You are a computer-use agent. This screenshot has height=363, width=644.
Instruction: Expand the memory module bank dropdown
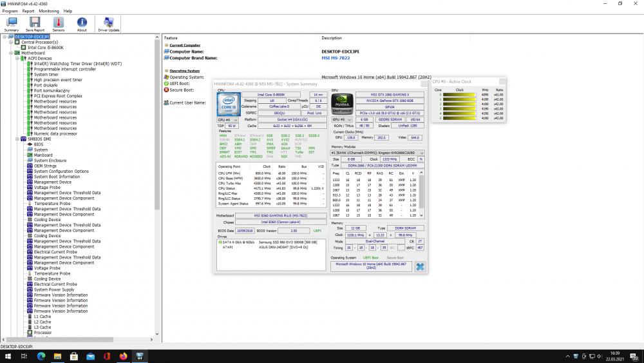(x=379, y=152)
